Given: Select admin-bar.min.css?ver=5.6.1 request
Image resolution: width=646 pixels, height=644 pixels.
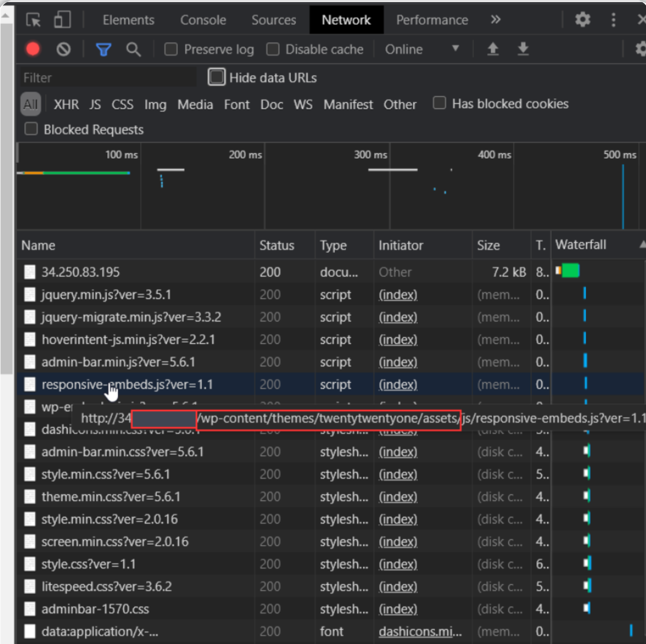Looking at the screenshot, I should point(123,451).
